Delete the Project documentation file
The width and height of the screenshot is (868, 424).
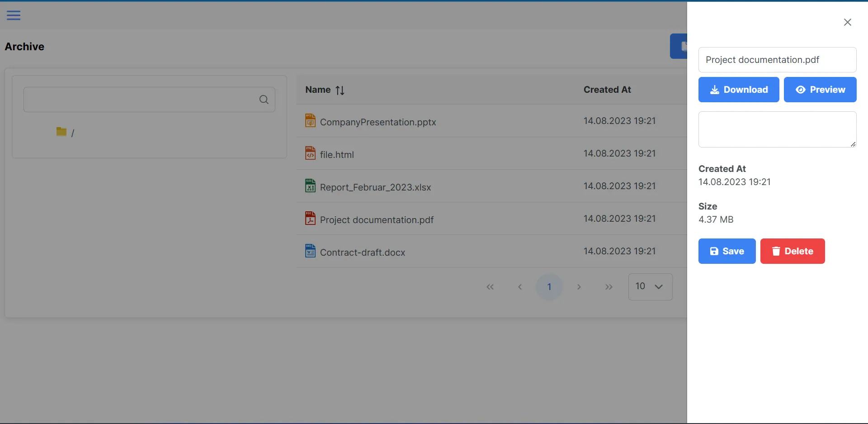[x=792, y=251]
